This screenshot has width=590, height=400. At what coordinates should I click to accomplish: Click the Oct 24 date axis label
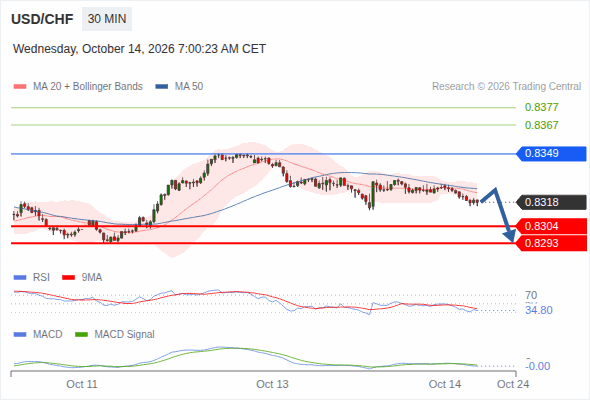tap(513, 384)
